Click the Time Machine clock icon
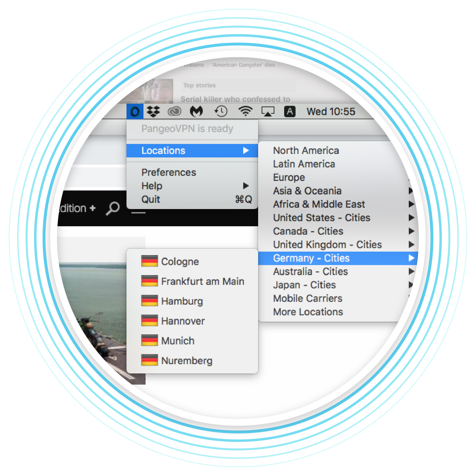This screenshot has width=476, height=476. (x=221, y=112)
